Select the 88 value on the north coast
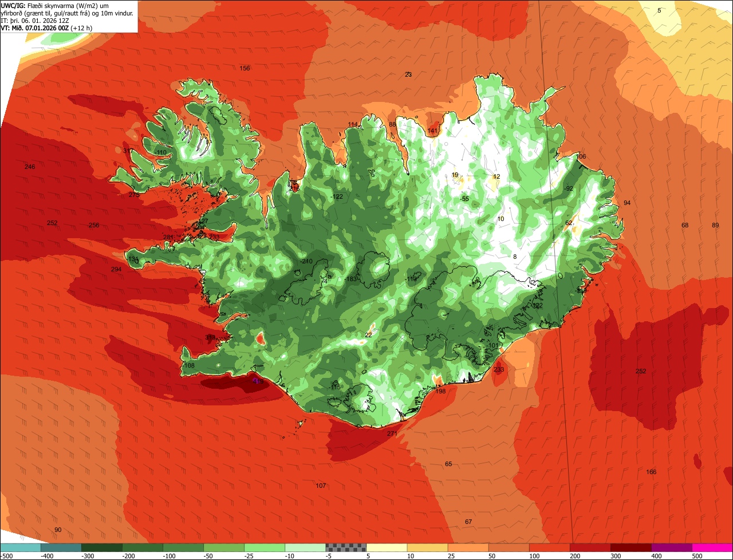The width and height of the screenshot is (733, 560). (x=392, y=124)
